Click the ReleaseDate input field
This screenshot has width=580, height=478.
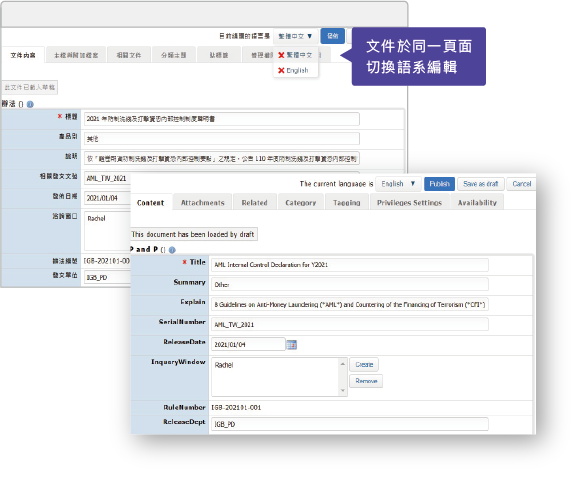[x=248, y=344]
